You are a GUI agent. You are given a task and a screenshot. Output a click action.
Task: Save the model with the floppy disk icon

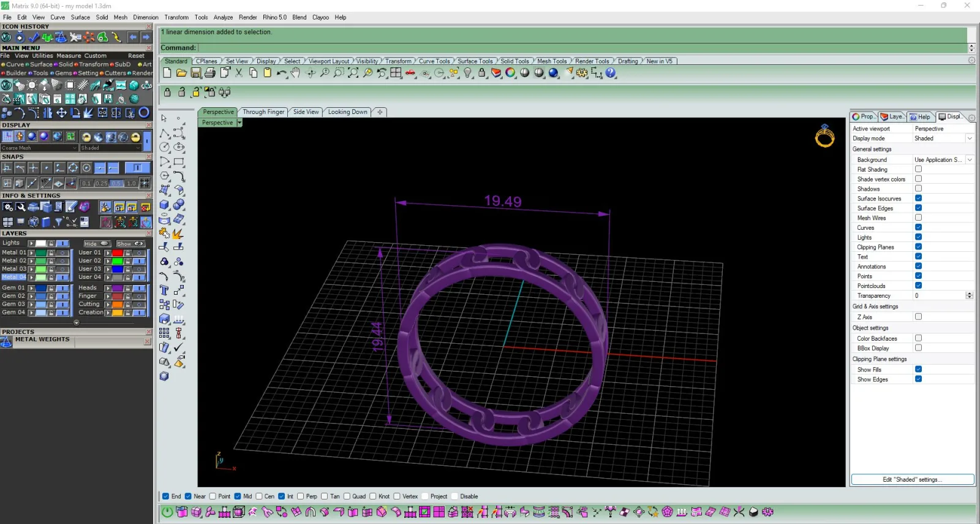pos(196,73)
